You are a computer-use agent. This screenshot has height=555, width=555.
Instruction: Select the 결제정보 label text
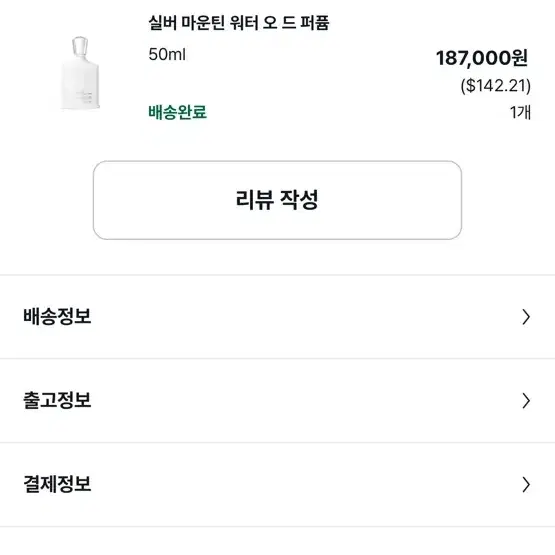[x=57, y=484]
